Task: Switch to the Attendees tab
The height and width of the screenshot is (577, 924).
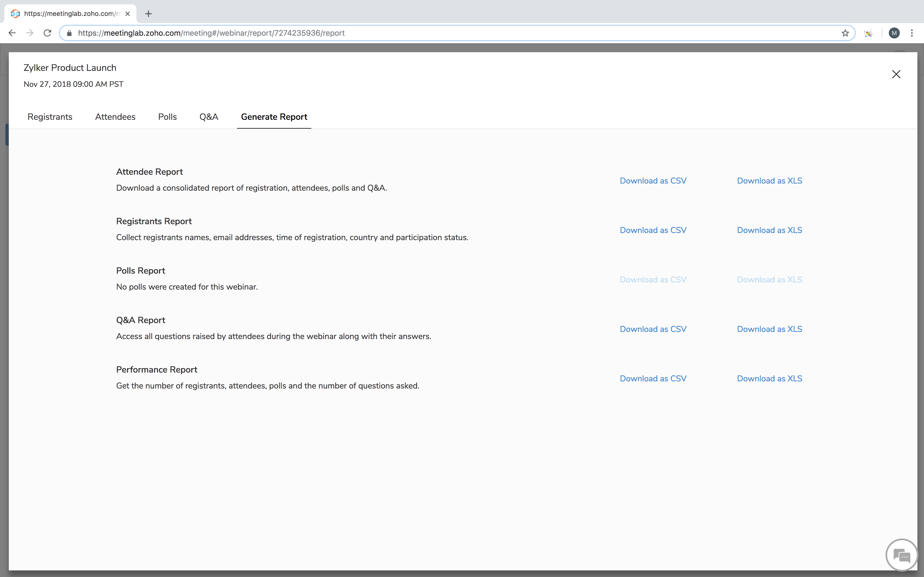Action: [115, 117]
